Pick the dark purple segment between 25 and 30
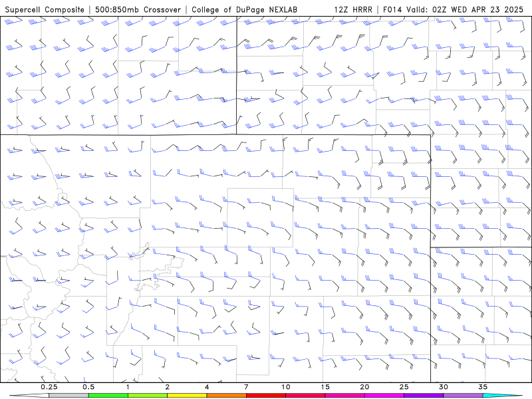The image size is (532, 399). click(424, 396)
